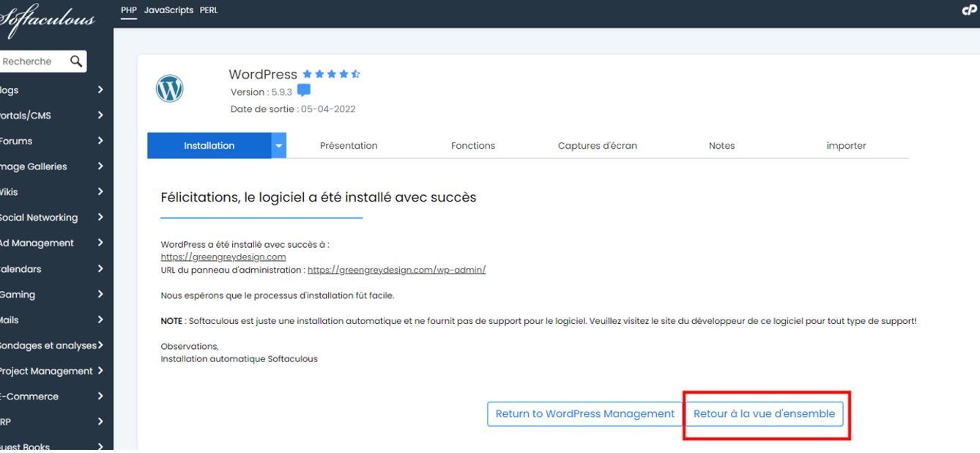This screenshot has height=453, width=980.
Task: Click the WordPress star rating
Action: pos(331,74)
